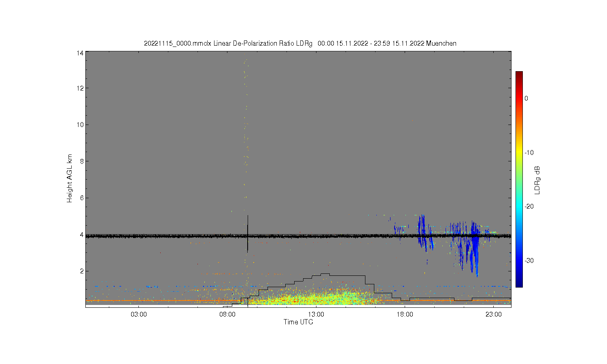Image resolution: width=607 pixels, height=364 pixels.
Task: Click the 12 km height tick label
Action: tap(80, 88)
